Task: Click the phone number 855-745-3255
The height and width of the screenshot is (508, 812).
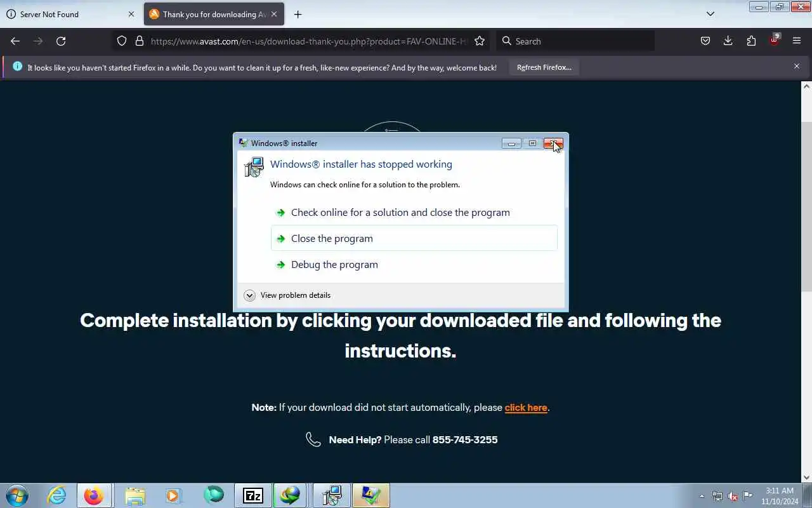Action: click(465, 439)
